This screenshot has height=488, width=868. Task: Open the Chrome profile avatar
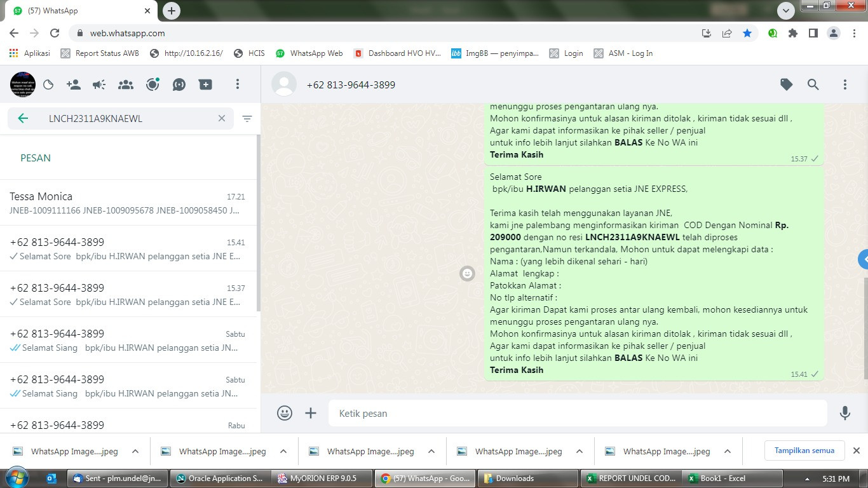point(834,33)
